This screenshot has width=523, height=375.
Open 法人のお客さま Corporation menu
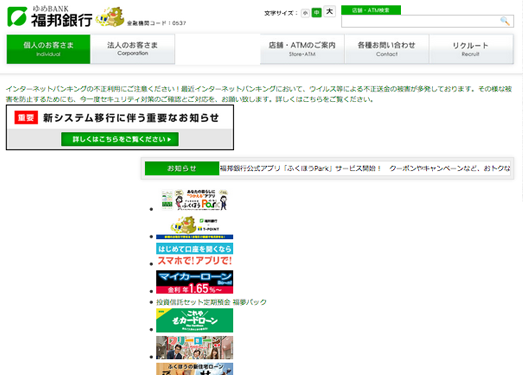[132, 49]
